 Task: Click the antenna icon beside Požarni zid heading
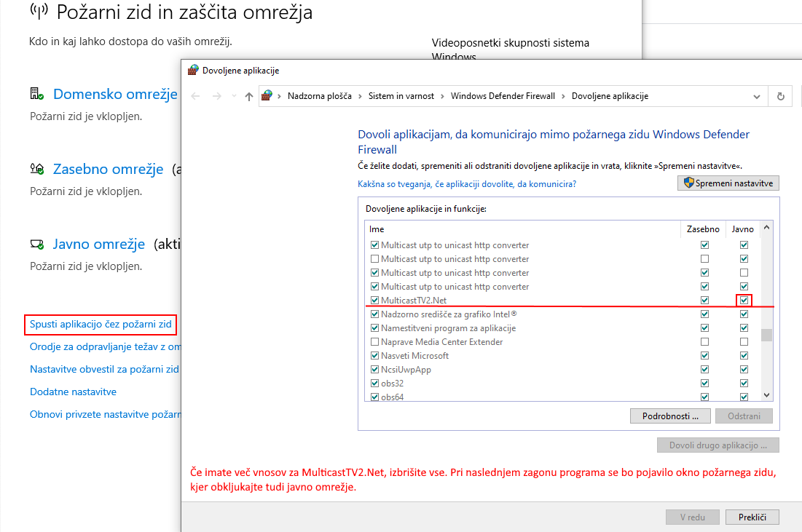[x=39, y=11]
